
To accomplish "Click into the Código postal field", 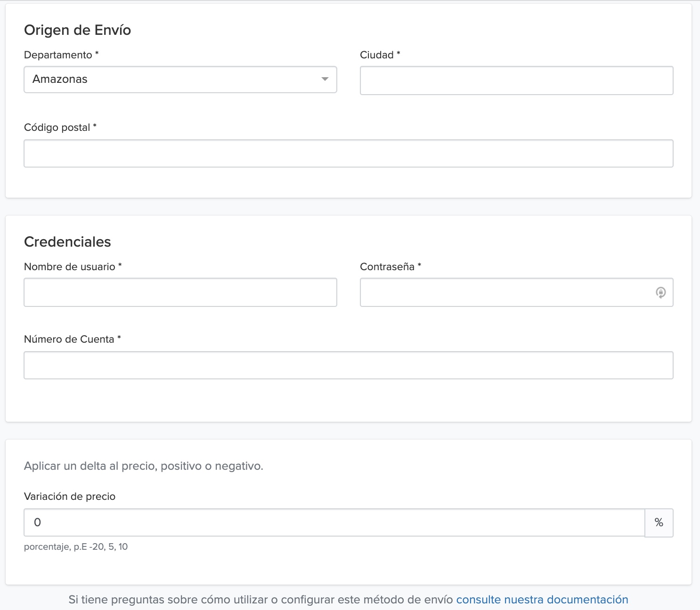I will (x=348, y=153).
